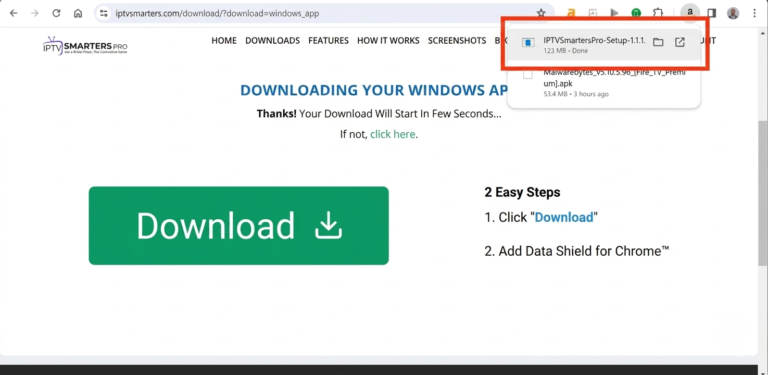This screenshot has height=375, width=768.
Task: Click the browser forward arrow
Action: (34, 13)
